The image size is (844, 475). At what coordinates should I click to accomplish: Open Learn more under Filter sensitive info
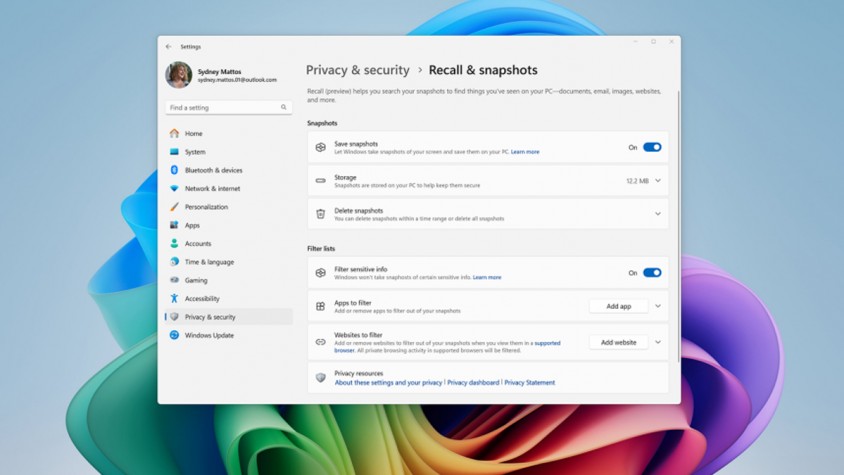(x=487, y=277)
